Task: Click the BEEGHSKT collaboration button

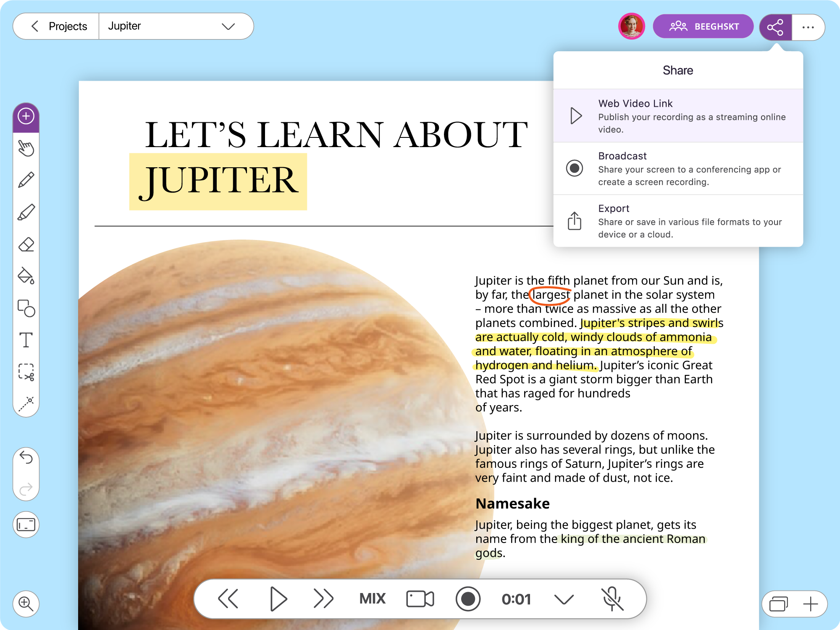Action: point(703,26)
